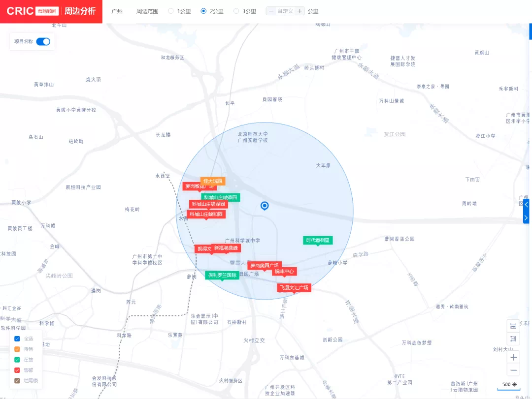
Task: Open the 周边分析 header tab
Action: 80,11
